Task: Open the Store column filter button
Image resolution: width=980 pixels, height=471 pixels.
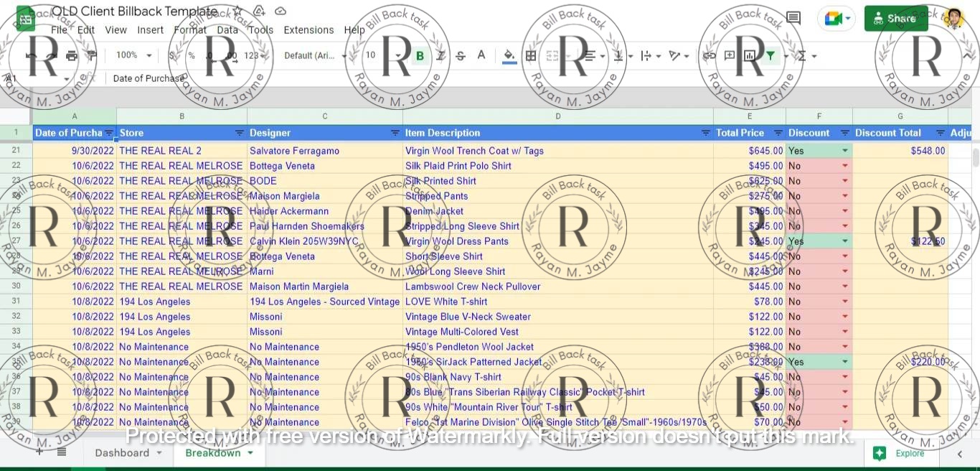Action: coord(240,133)
